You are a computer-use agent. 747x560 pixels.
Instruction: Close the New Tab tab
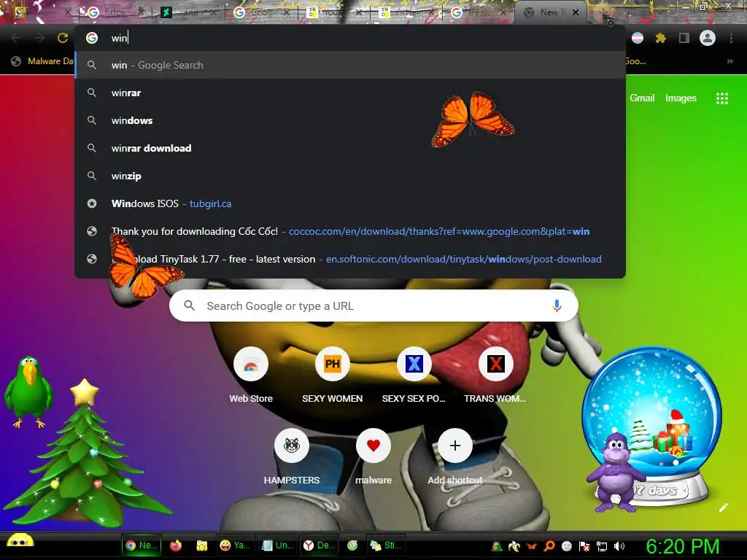[576, 12]
